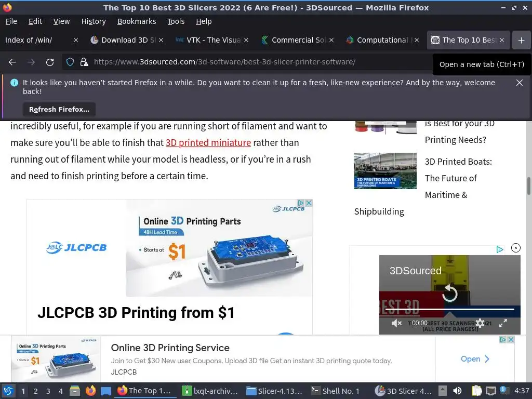
Task: Open the History menu
Action: point(94,21)
